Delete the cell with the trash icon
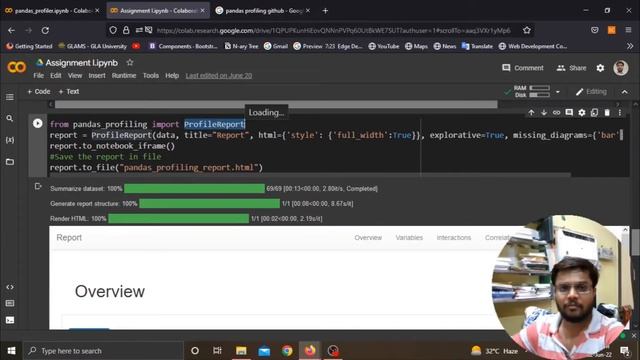 pos(607,113)
